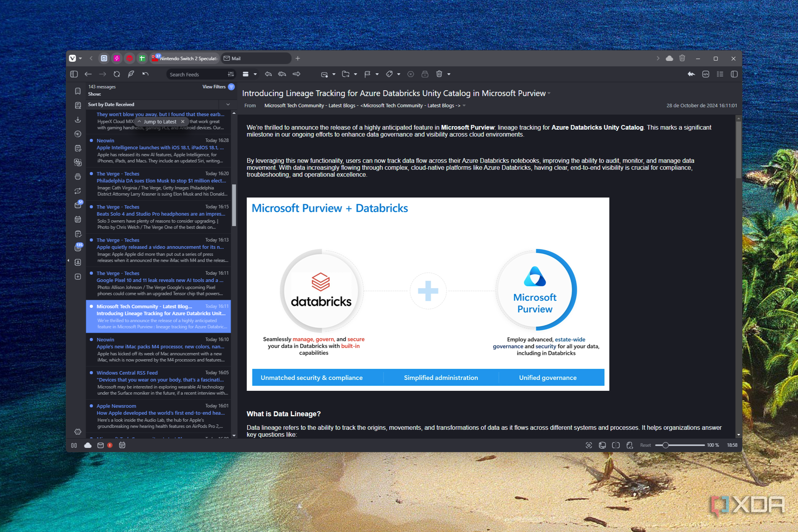The image size is (798, 532).
Task: Click Reset next to the zoom slider
Action: click(645, 445)
